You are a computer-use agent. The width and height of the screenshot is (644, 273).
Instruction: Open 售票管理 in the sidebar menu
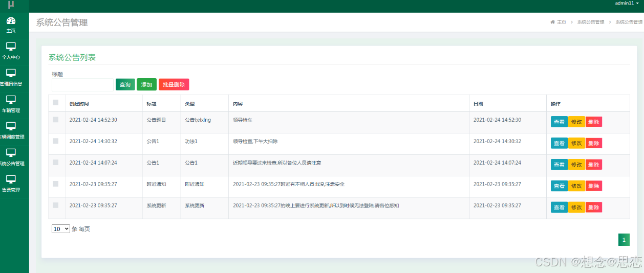pyautogui.click(x=11, y=190)
